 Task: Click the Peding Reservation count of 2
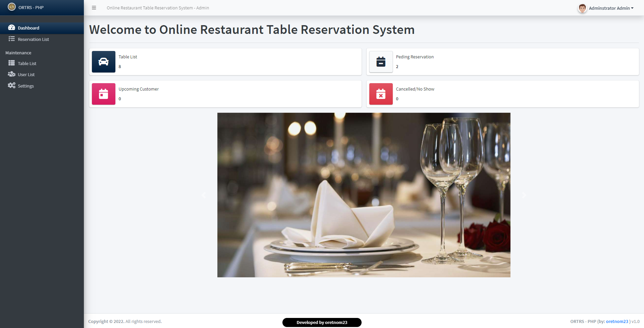397,66
